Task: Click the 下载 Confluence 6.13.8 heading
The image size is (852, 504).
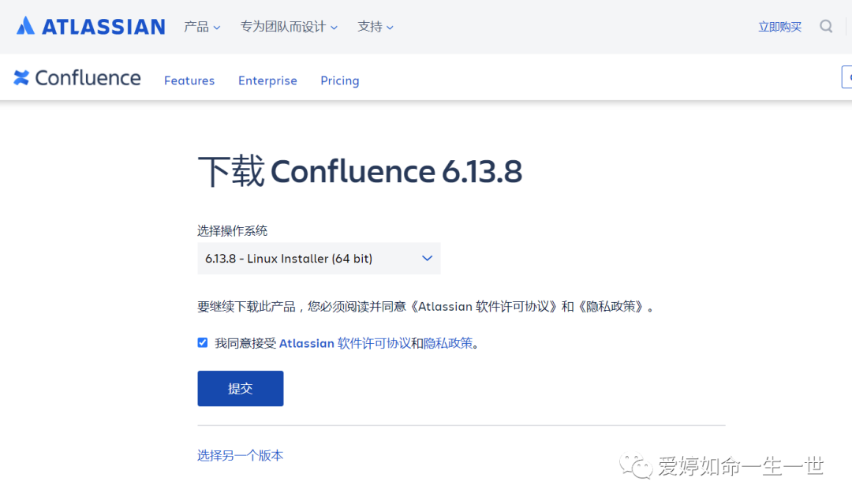Action: (x=360, y=171)
